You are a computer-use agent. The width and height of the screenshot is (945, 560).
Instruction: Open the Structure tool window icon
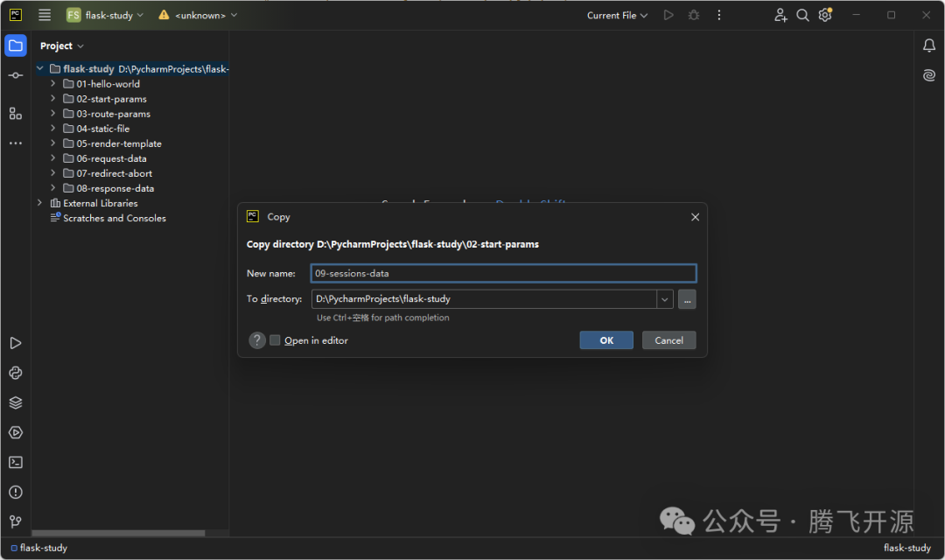point(16,114)
